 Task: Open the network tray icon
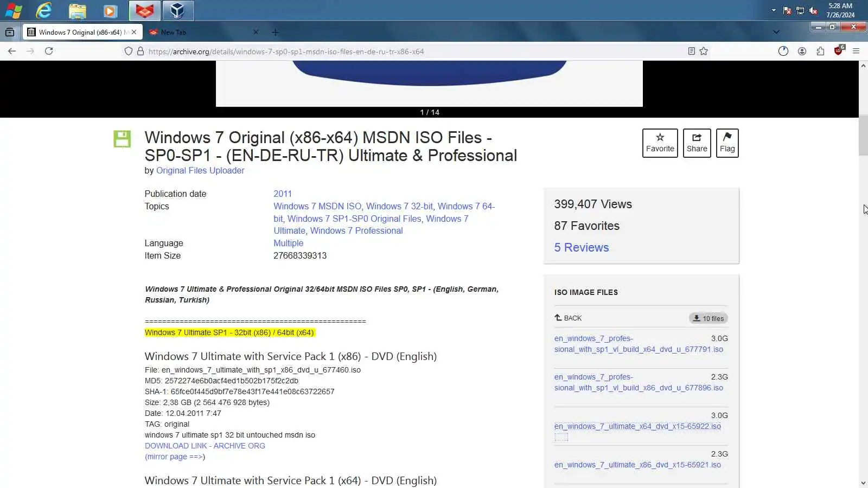click(x=800, y=10)
